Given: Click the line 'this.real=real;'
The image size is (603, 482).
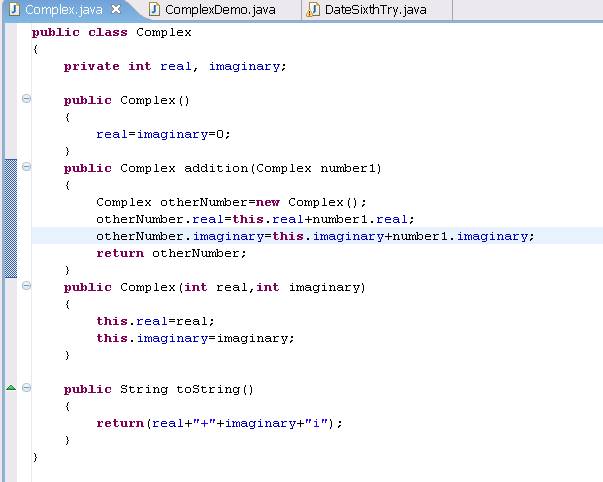Looking at the screenshot, I should point(155,321).
